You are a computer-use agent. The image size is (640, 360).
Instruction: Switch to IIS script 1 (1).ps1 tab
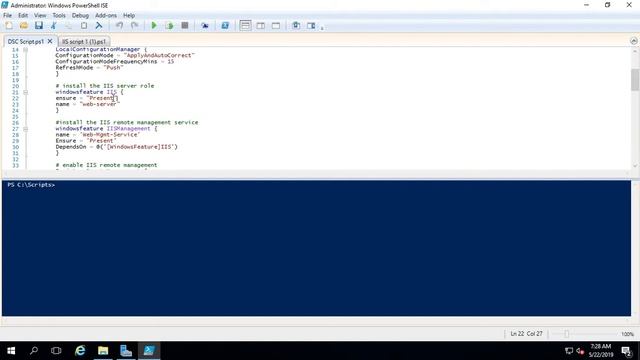(84, 42)
